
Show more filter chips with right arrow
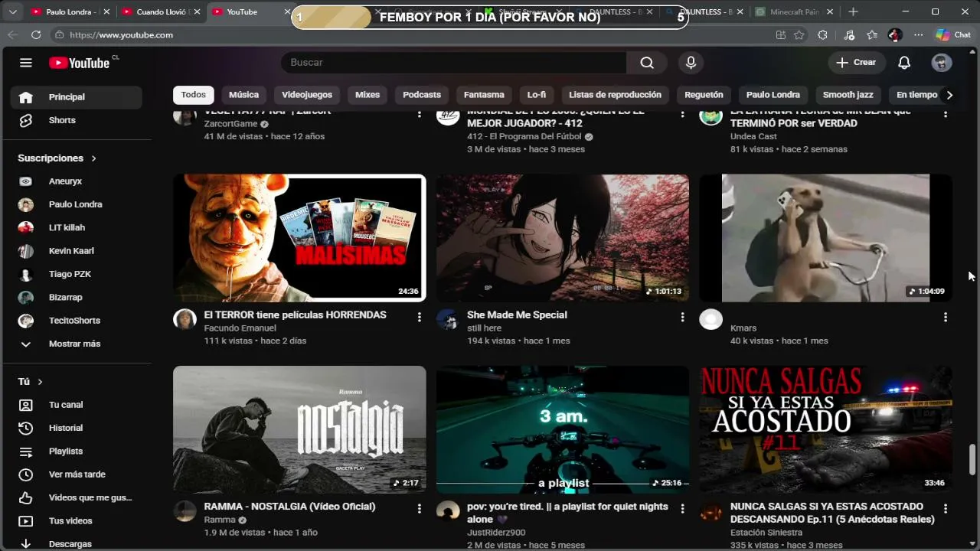point(949,95)
